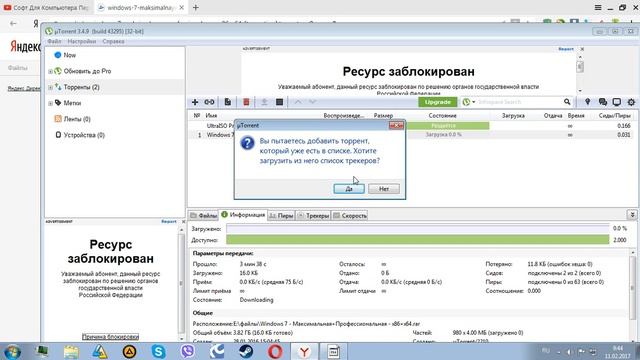Open the search provider dropdown next to Upgrade

(x=469, y=102)
